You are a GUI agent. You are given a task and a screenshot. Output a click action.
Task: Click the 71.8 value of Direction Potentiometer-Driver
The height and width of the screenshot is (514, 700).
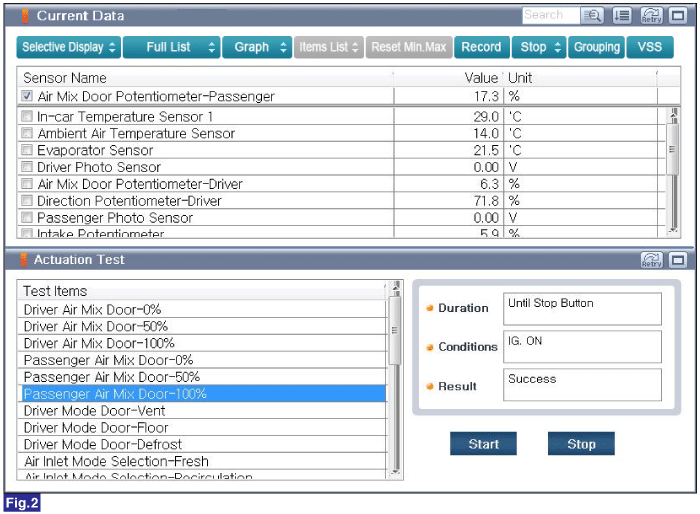(486, 201)
